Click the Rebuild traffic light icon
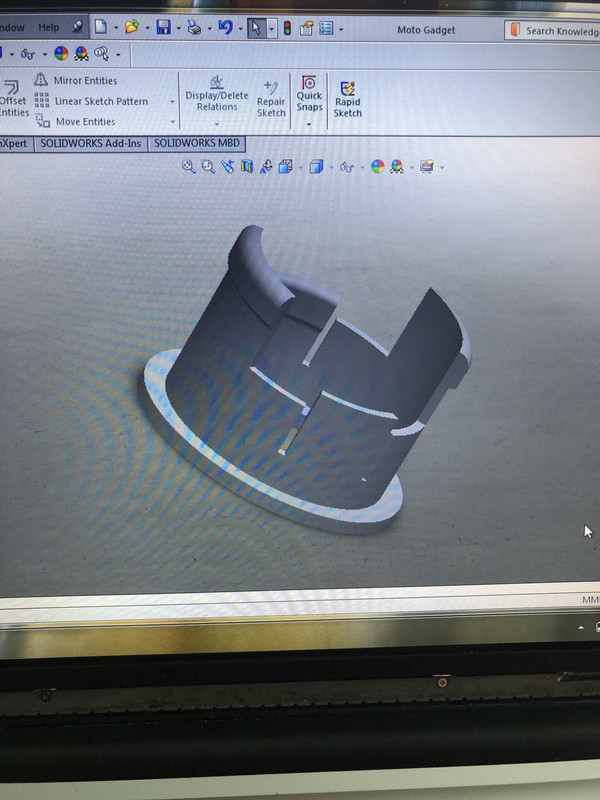 click(287, 28)
